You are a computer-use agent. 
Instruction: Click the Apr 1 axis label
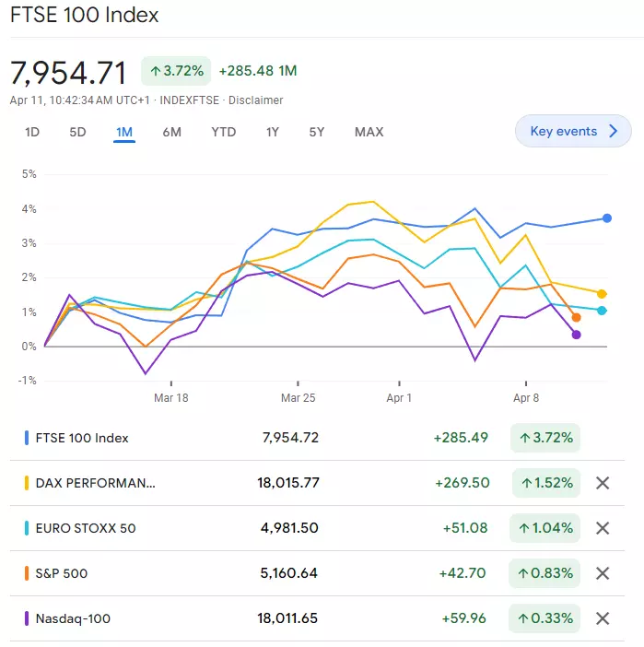399,398
